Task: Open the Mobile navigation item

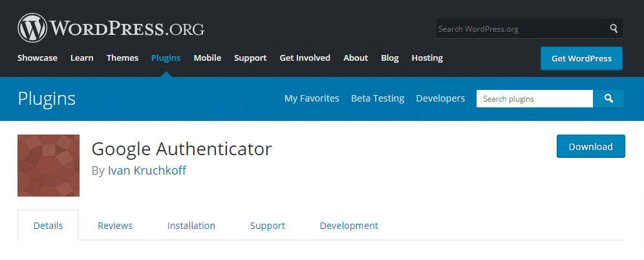Action: (208, 58)
